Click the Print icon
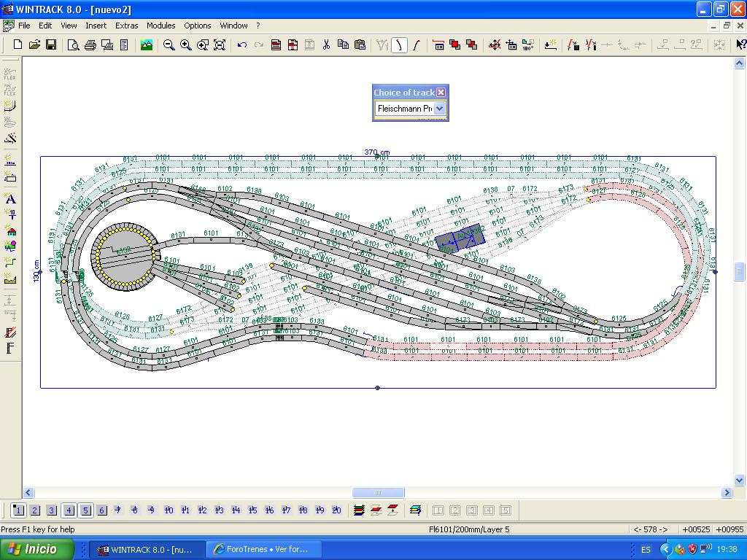 tap(90, 44)
